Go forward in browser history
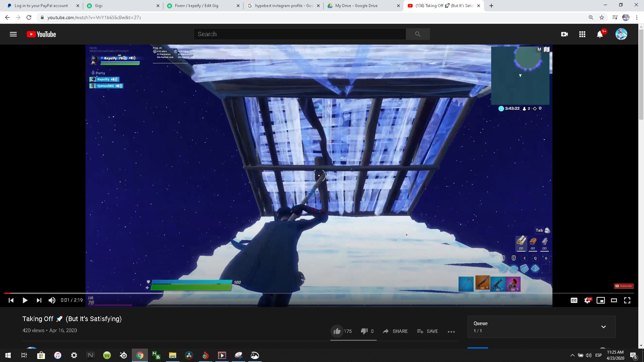The height and width of the screenshot is (362, 644). click(18, 17)
